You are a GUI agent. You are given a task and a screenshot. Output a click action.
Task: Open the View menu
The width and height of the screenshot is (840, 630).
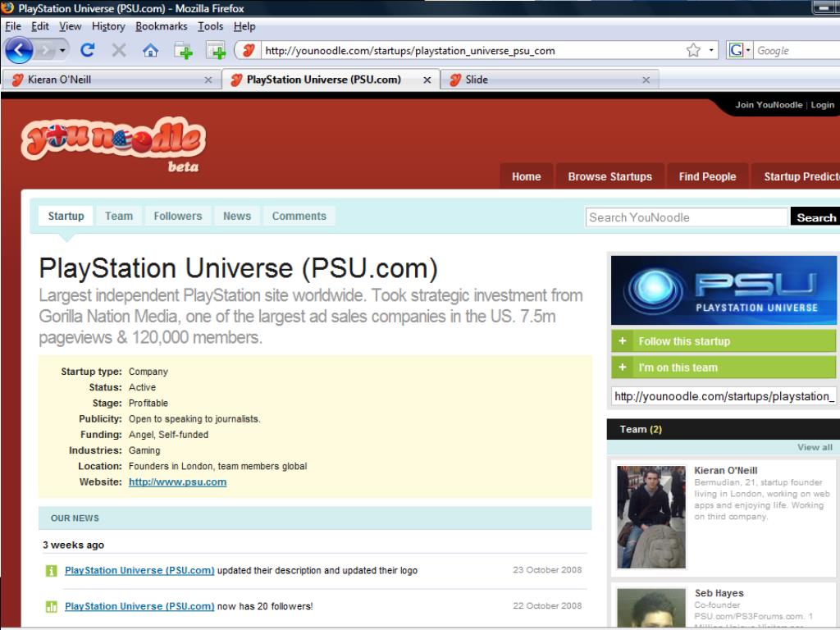[71, 26]
